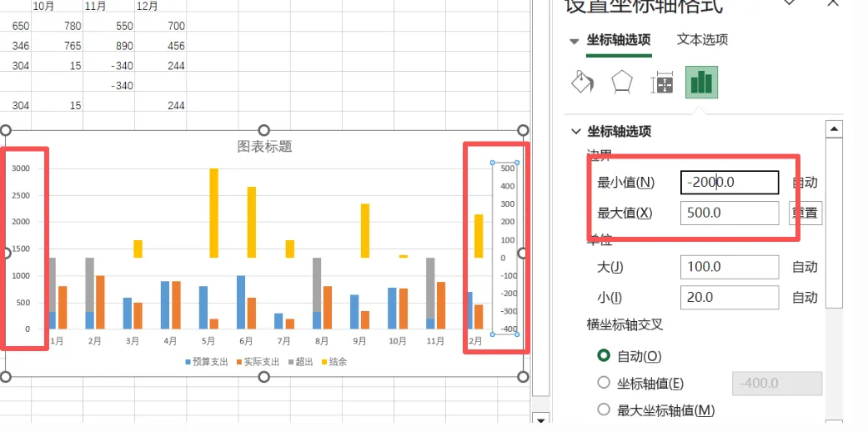Click the yellow 结余 bar above 9月
This screenshot has width=868, height=432.
365,230
